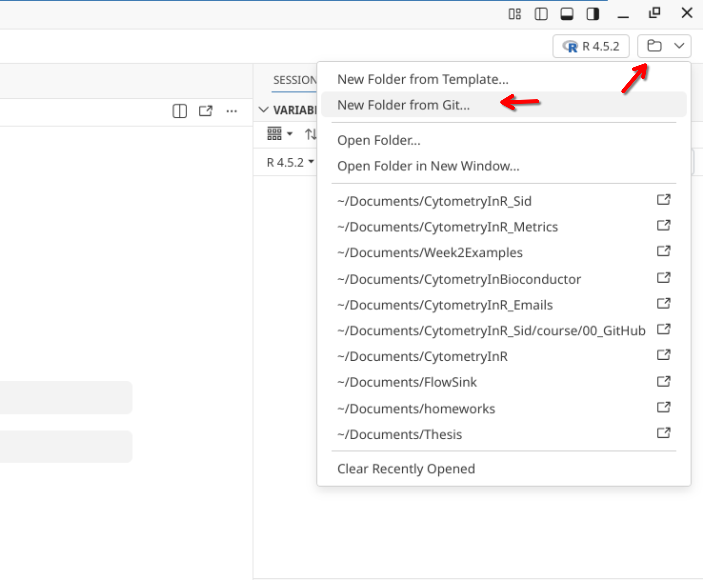Click Clear Recently Opened
Image resolution: width=703 pixels, height=580 pixels.
406,469
